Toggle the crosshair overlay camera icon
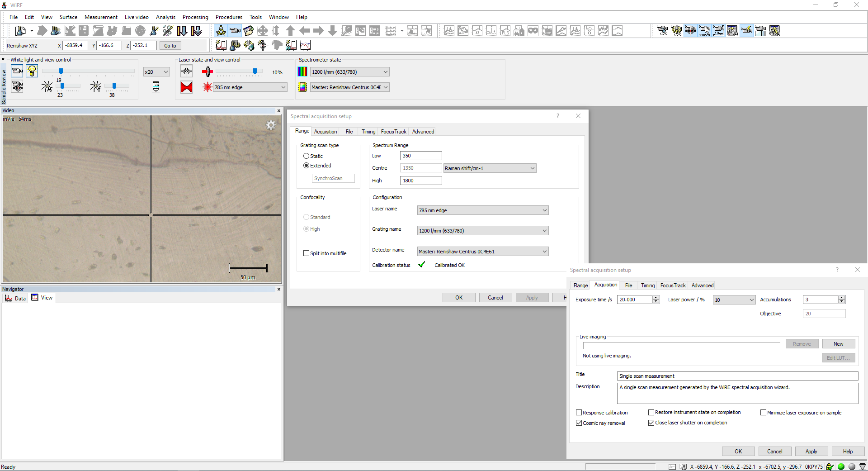This screenshot has height=471, width=868. (690, 31)
